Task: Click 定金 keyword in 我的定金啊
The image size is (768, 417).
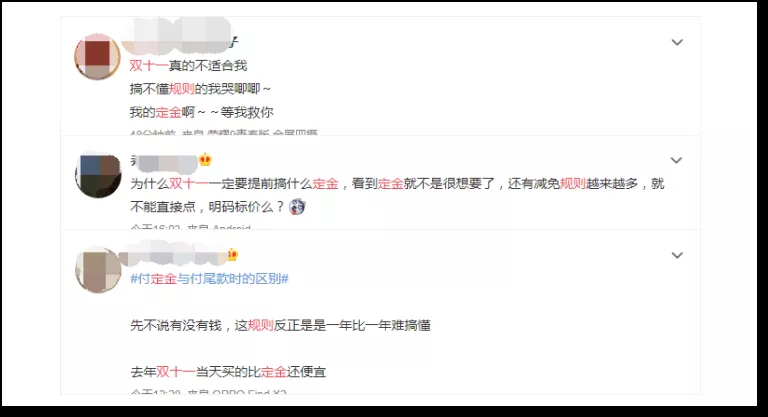Action: 168,112
